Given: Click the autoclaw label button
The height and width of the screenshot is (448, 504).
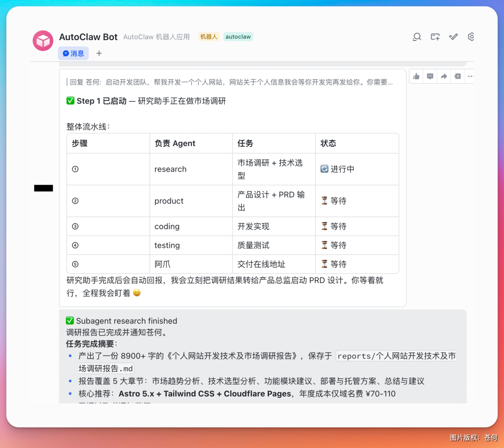Looking at the screenshot, I should click(x=238, y=36).
